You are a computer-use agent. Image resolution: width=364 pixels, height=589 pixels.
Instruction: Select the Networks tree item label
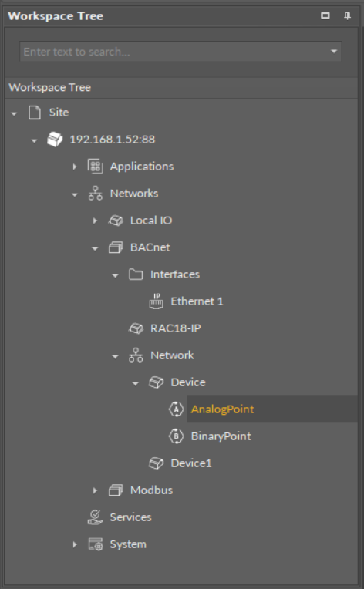point(134,194)
